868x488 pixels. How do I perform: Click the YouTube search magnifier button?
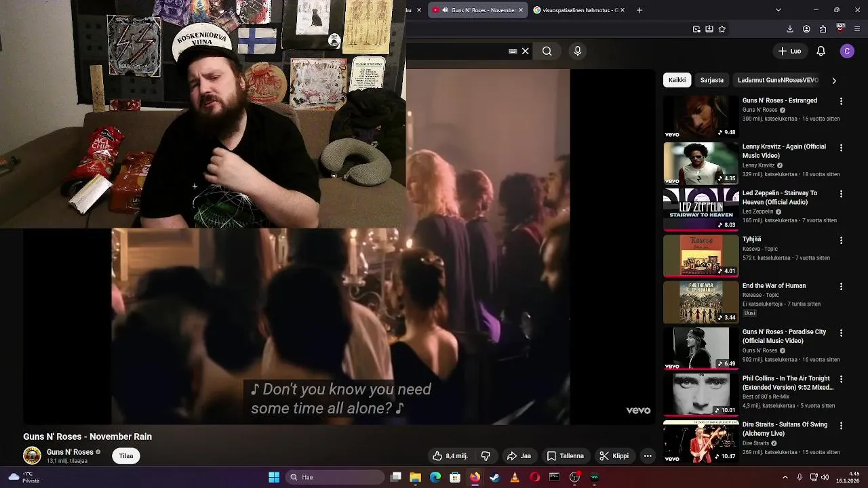(547, 51)
